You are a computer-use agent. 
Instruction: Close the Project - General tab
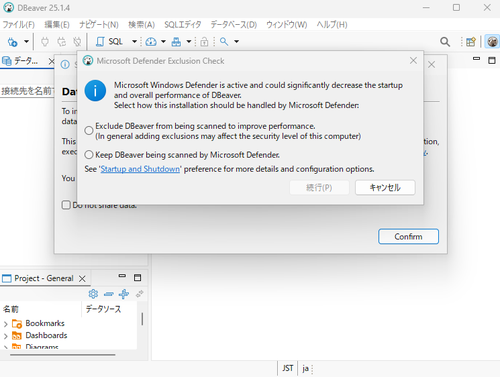coord(82,279)
